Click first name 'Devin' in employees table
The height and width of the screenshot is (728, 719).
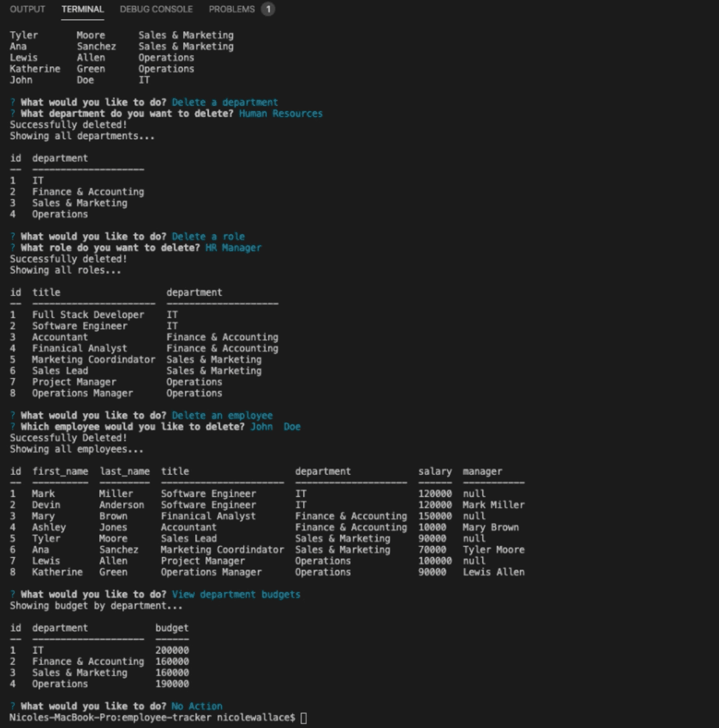46,505
